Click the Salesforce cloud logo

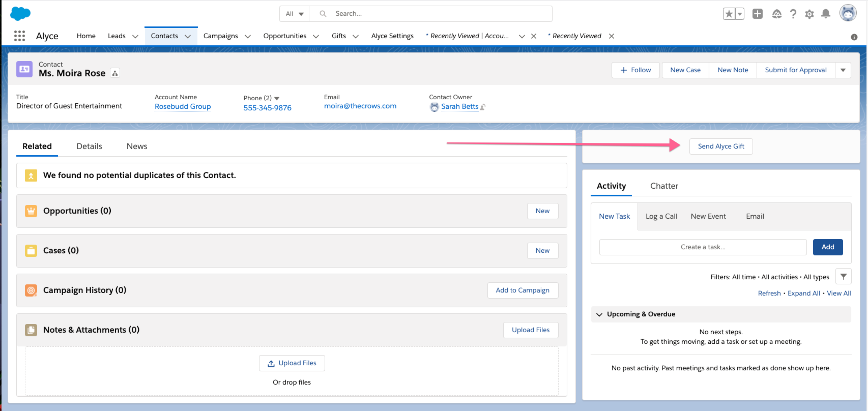tap(20, 13)
